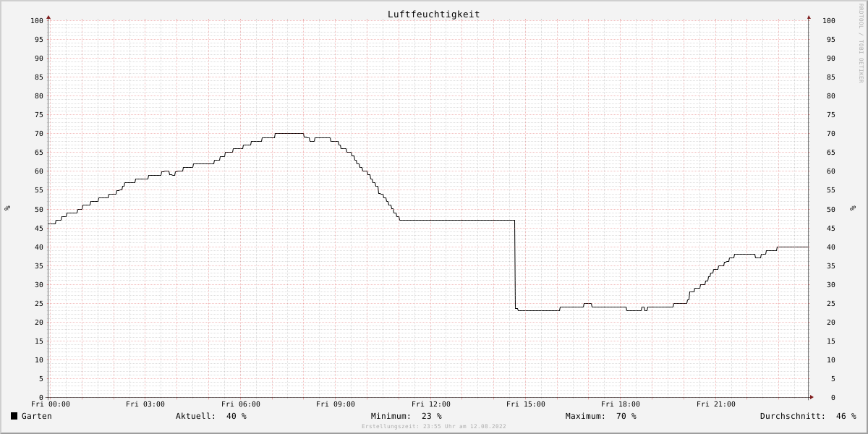Click the Fri 06:00 time label
This screenshot has width=868, height=434.
[x=241, y=404]
